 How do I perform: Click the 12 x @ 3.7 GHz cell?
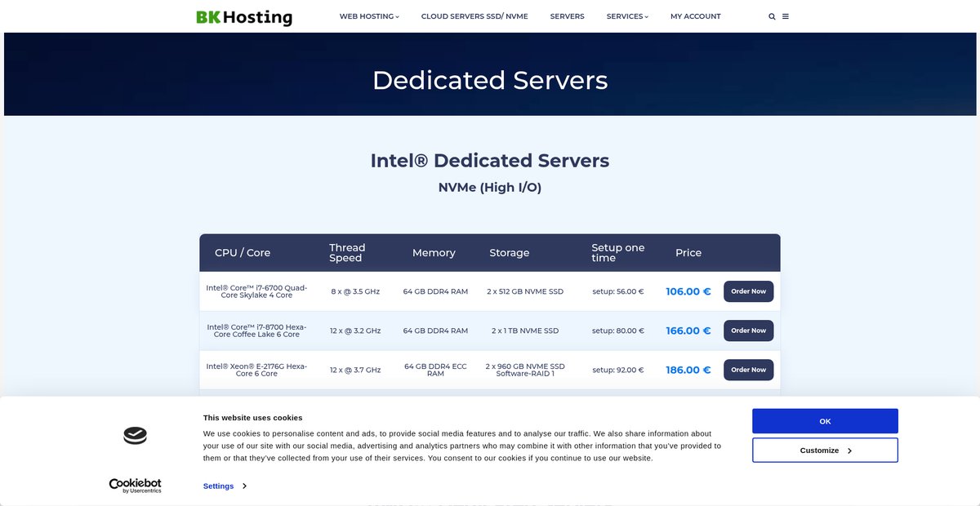(x=355, y=370)
